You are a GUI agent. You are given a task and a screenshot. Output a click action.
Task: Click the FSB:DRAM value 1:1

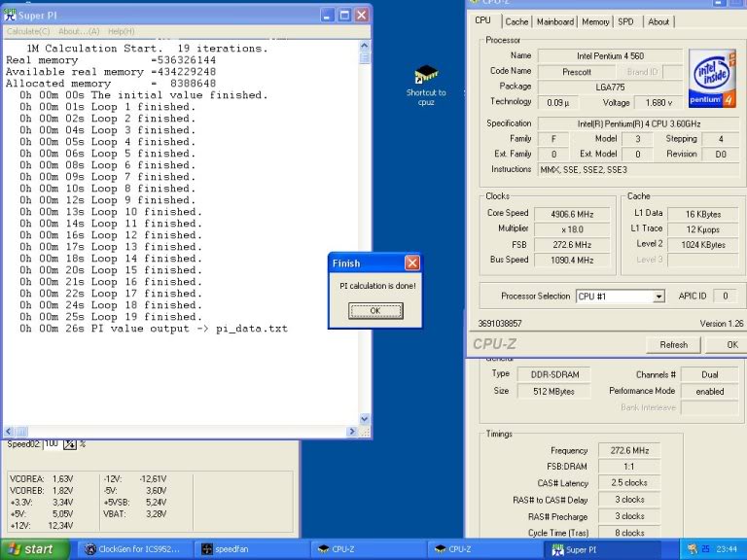[629, 467]
